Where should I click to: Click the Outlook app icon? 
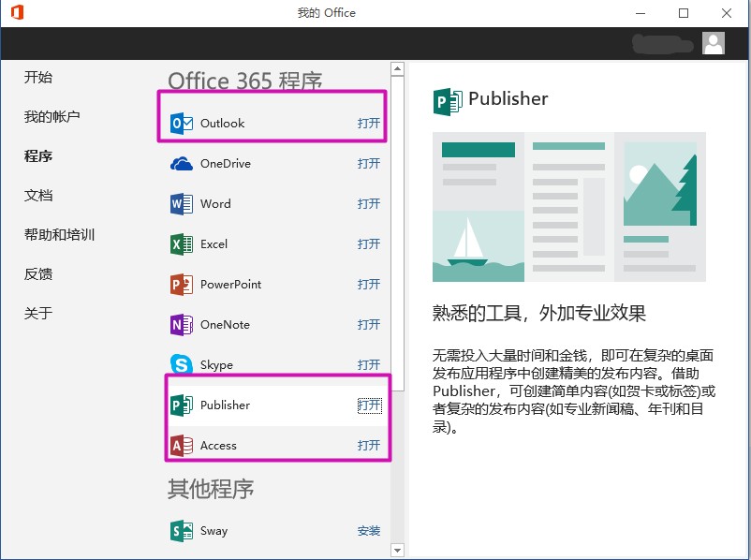(182, 123)
